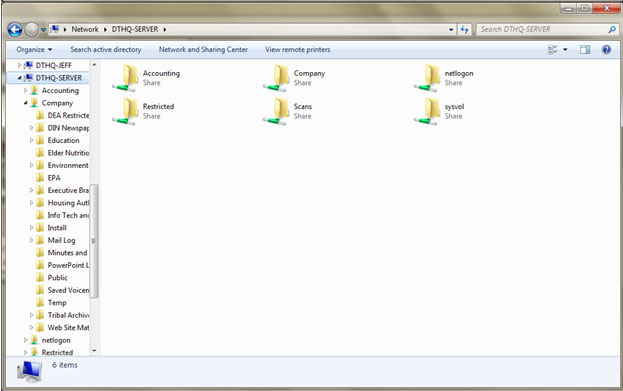Go back with the Back arrow button

pos(15,29)
